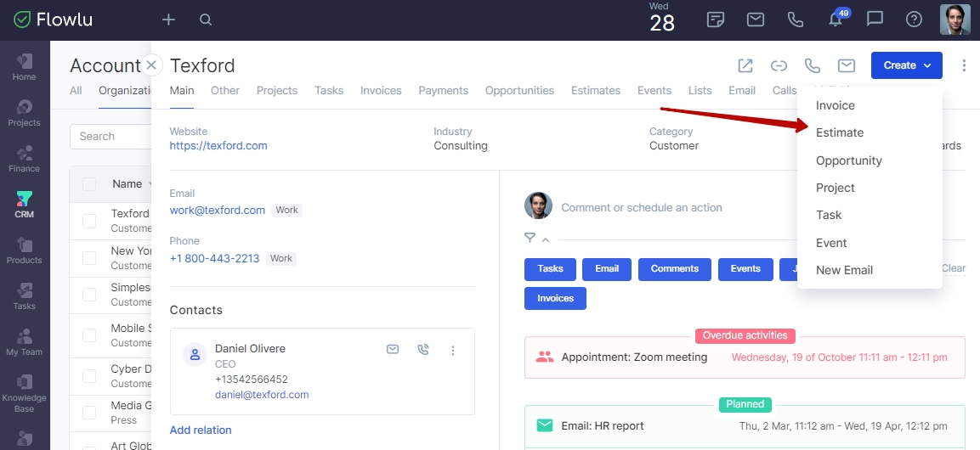This screenshot has height=450, width=980.
Task: Open the quick-add plus icon in top bar
Action: click(168, 20)
